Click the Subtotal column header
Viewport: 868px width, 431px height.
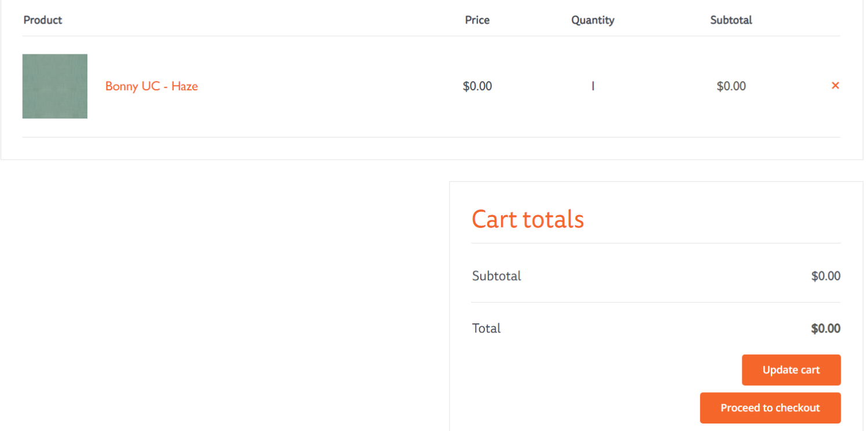(x=731, y=20)
